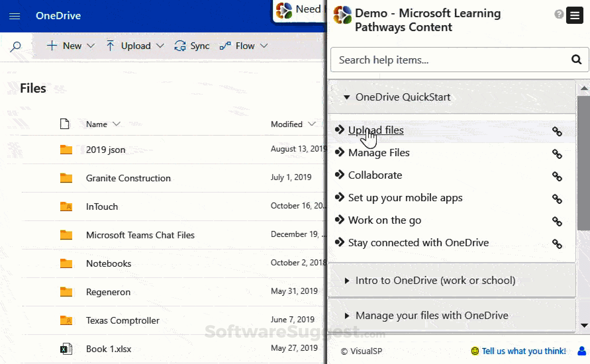This screenshot has height=364, width=590.
Task: Click the Tell us what you think link
Action: point(523,351)
